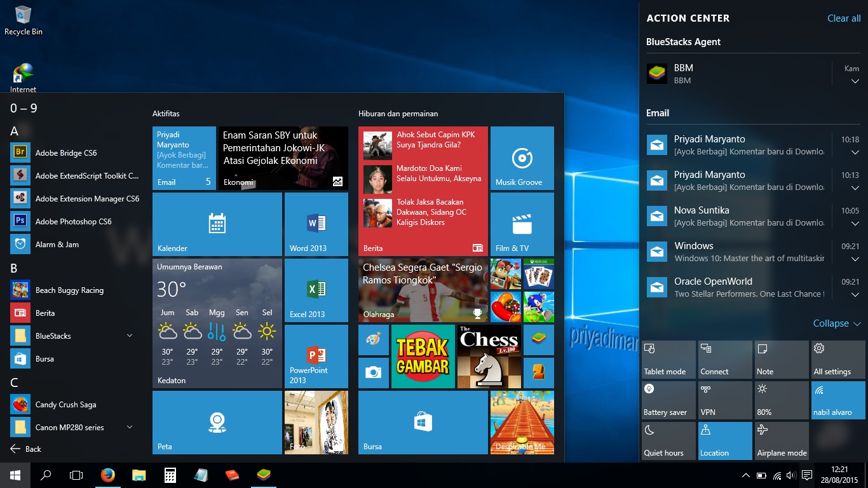Image resolution: width=868 pixels, height=488 pixels.
Task: Open All settings from Action Center
Action: pyautogui.click(x=838, y=360)
